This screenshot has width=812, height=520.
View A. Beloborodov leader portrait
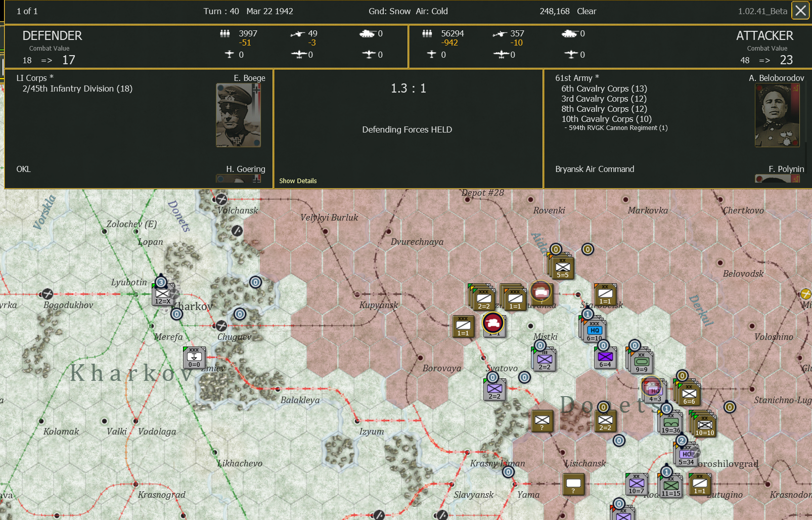(777, 115)
